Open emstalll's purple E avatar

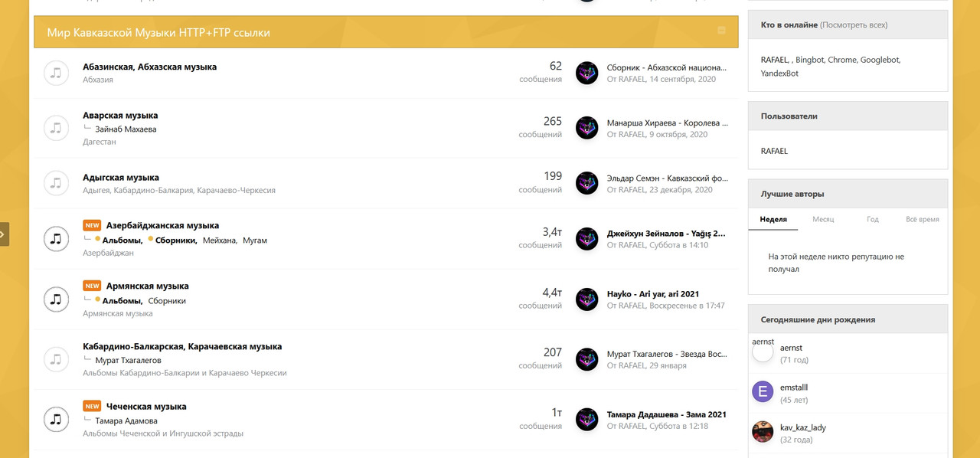click(763, 392)
